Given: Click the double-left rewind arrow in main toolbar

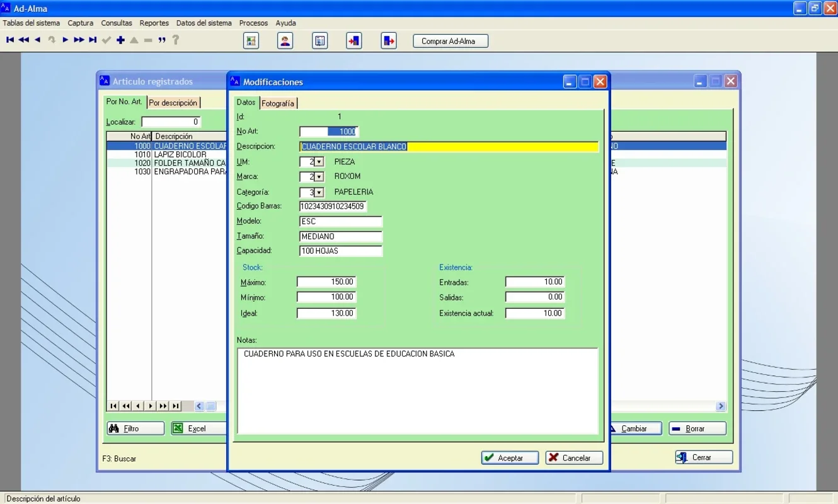Looking at the screenshot, I should pos(23,40).
